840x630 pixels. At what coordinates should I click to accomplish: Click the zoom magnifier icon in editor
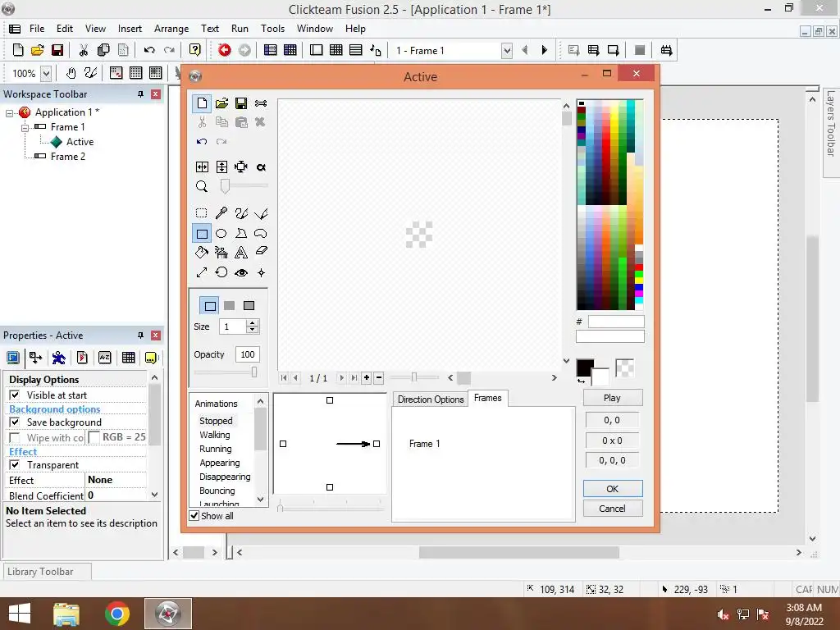coord(202,186)
